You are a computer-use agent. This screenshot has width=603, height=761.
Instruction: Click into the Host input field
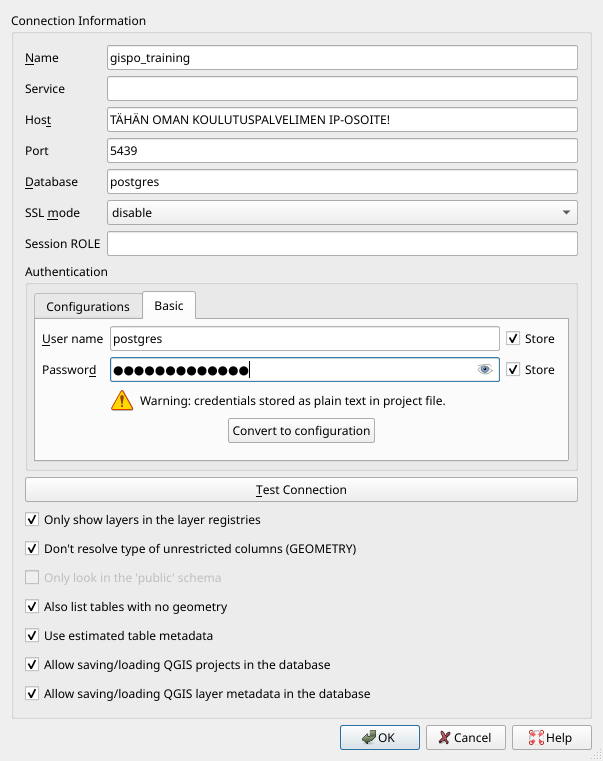342,120
